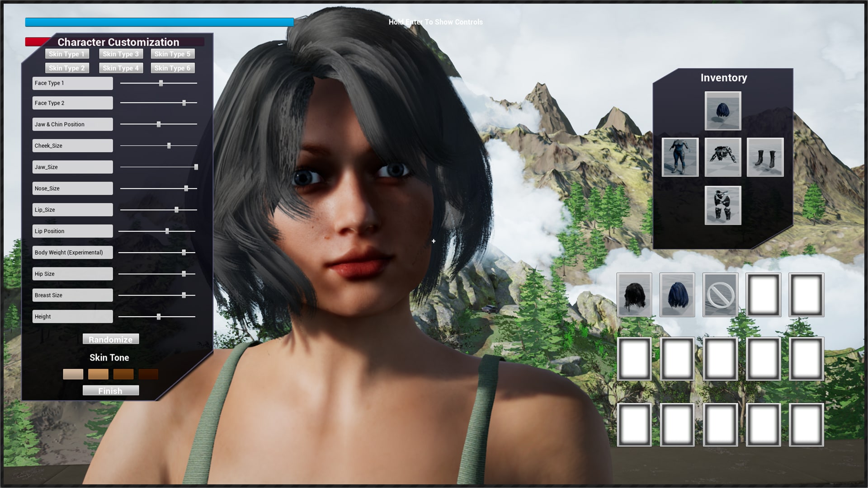Screen dimensions: 868x488
Task: Choose Skin Type 6
Action: (x=173, y=68)
